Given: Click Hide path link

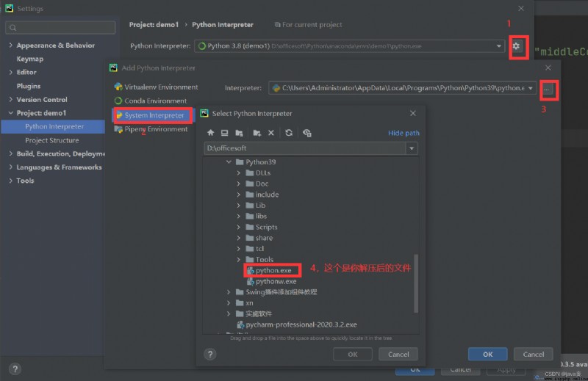Looking at the screenshot, I should coord(404,133).
